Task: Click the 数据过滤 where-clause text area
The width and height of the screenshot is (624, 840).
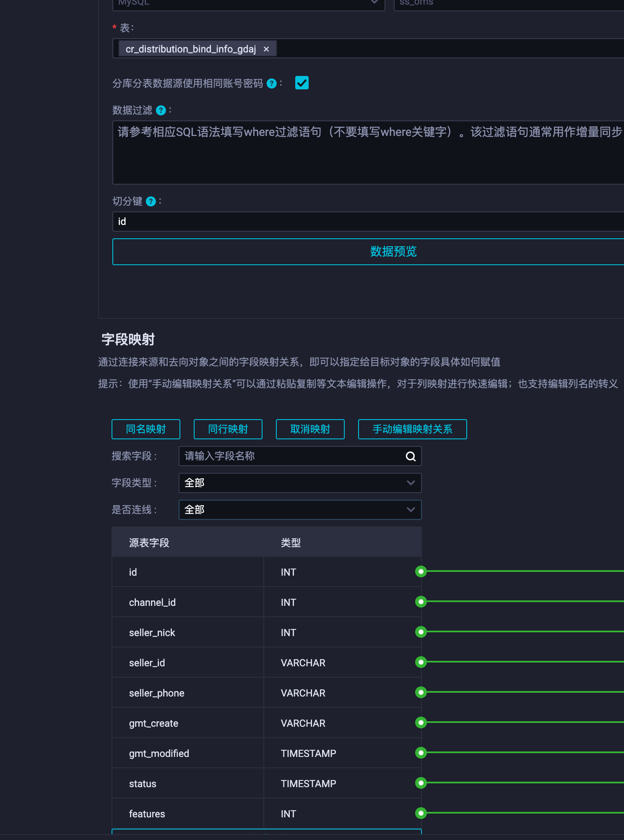Action: coord(368,153)
